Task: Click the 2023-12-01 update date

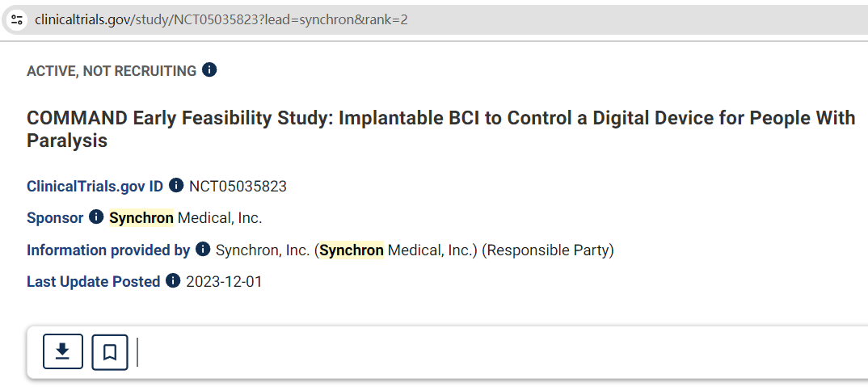Action: 224,282
